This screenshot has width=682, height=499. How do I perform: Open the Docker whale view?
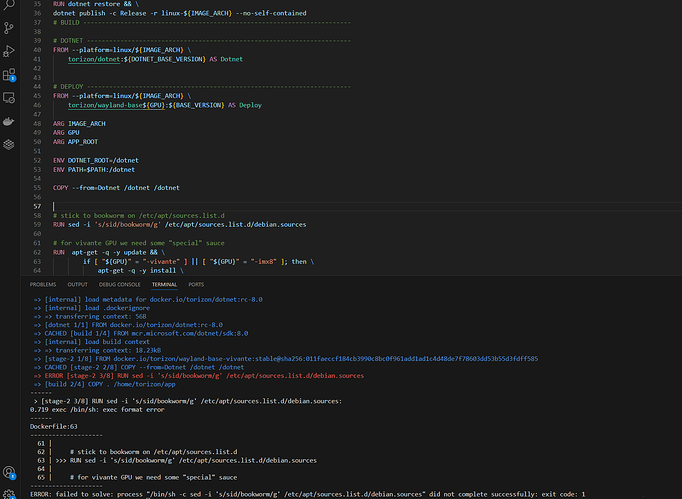(x=9, y=121)
